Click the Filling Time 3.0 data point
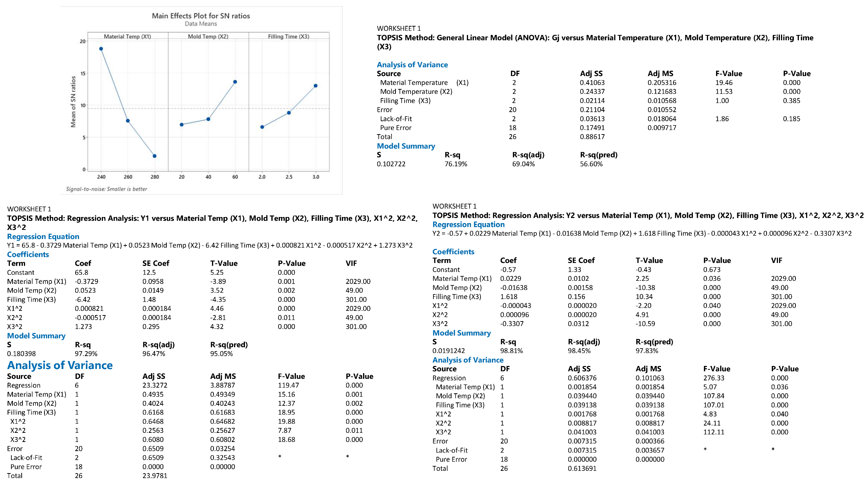The height and width of the screenshot is (483, 868). tap(316, 86)
